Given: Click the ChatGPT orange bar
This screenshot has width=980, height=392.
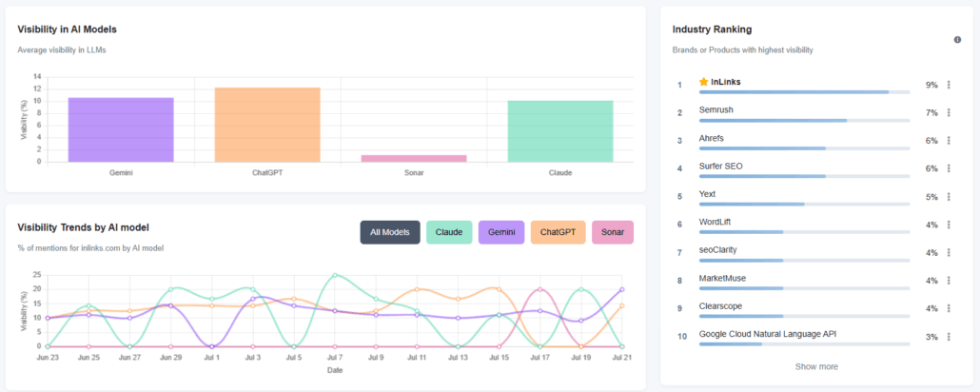Looking at the screenshot, I should click(x=267, y=125).
